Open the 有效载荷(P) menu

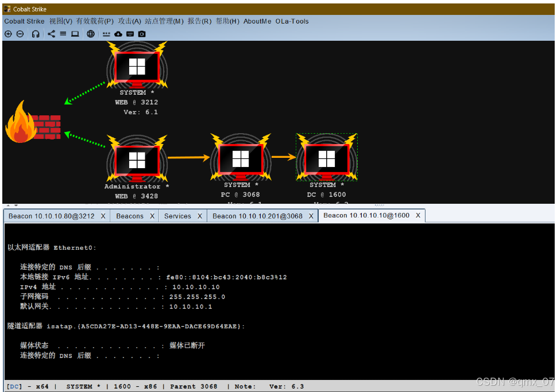(95, 21)
